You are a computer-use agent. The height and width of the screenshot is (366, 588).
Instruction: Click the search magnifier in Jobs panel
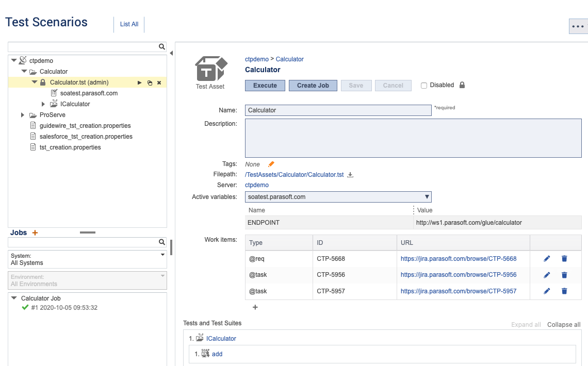pos(161,242)
